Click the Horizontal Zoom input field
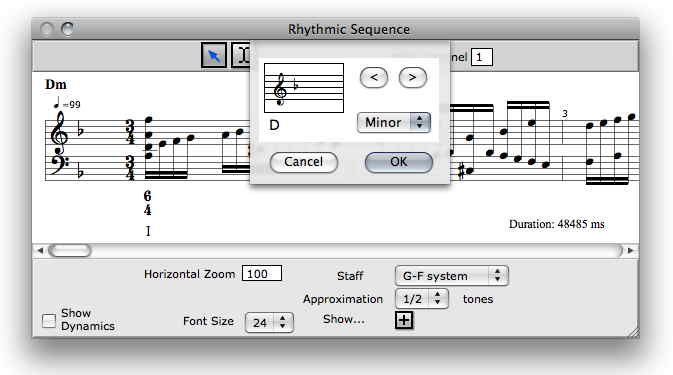The width and height of the screenshot is (673, 375). click(x=262, y=273)
